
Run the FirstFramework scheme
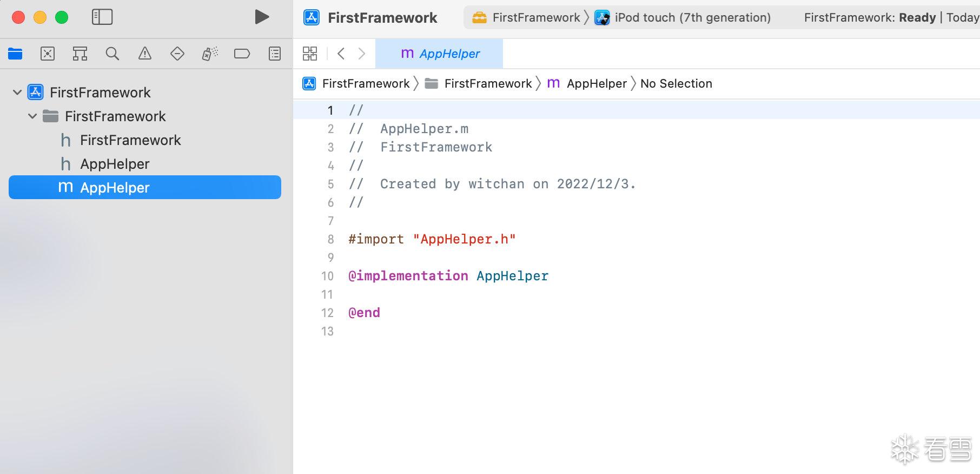pos(262,17)
